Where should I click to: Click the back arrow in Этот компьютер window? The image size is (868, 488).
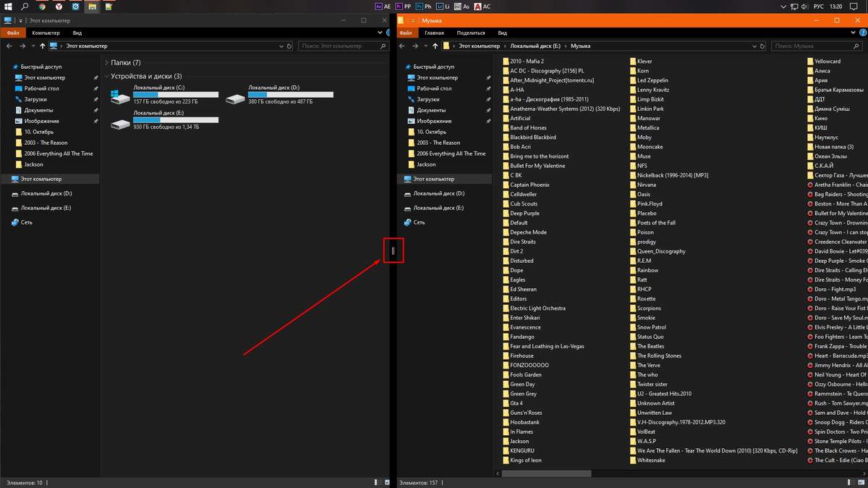point(9,46)
